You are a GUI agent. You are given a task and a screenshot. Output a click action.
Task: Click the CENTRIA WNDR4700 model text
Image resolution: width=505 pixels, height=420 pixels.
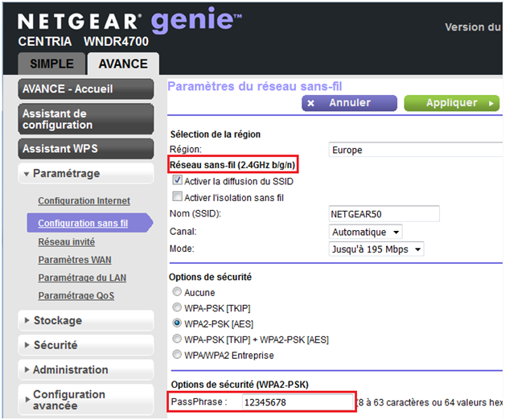[x=84, y=41]
